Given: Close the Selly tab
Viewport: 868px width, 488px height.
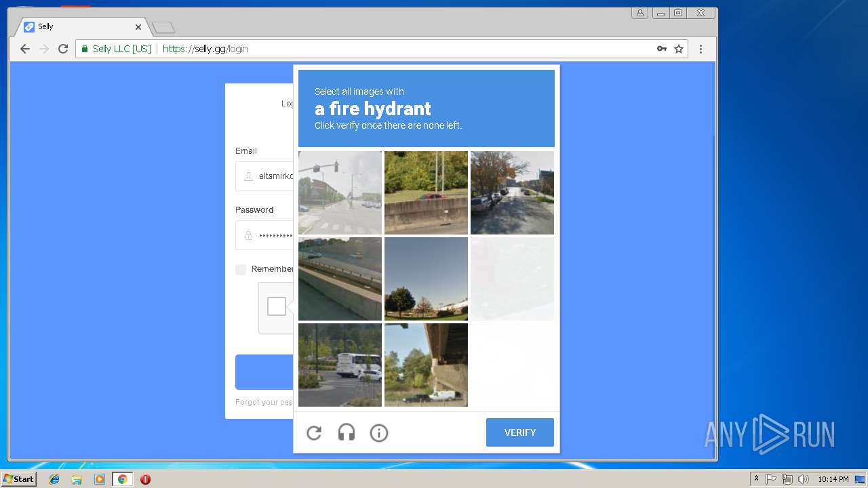Looking at the screenshot, I should [x=138, y=27].
